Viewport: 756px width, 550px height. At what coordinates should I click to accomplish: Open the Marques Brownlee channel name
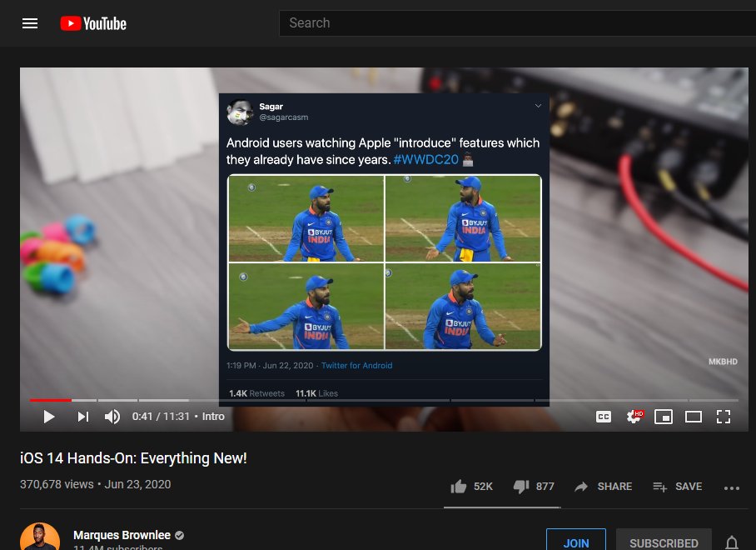click(122, 535)
